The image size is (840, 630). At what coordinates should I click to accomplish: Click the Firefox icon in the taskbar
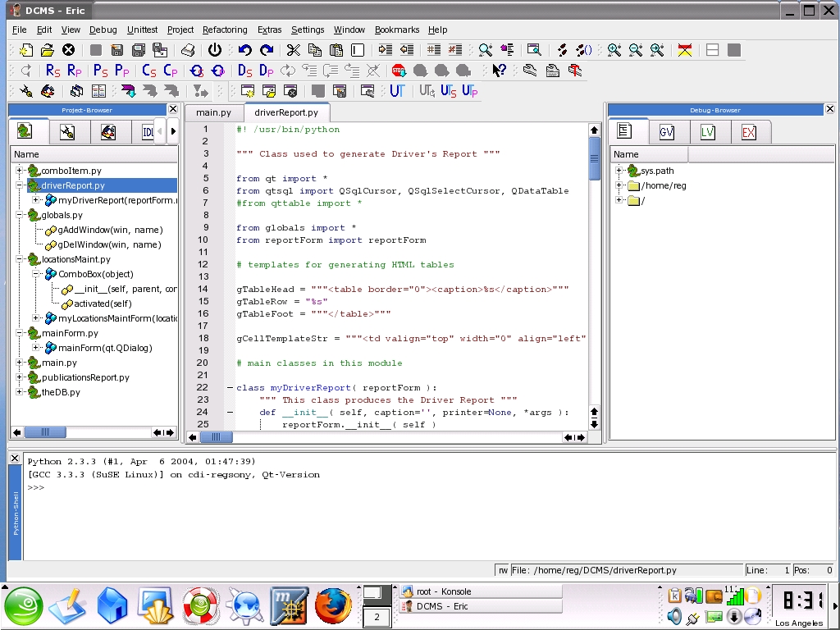333,607
